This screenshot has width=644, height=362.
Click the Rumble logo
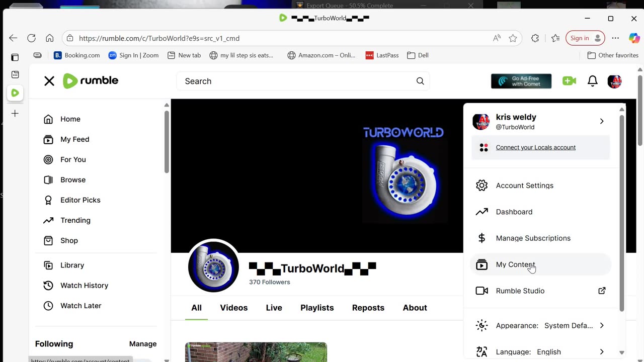91,81
